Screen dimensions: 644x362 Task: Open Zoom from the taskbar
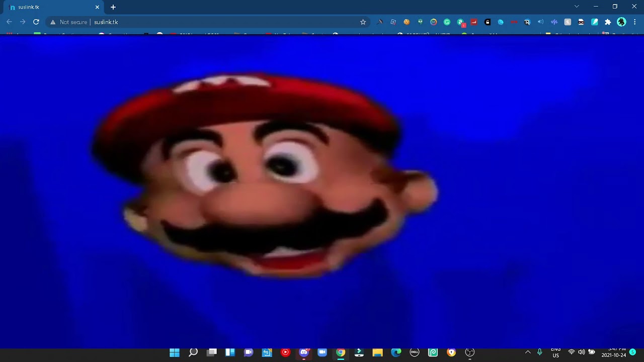point(323,352)
